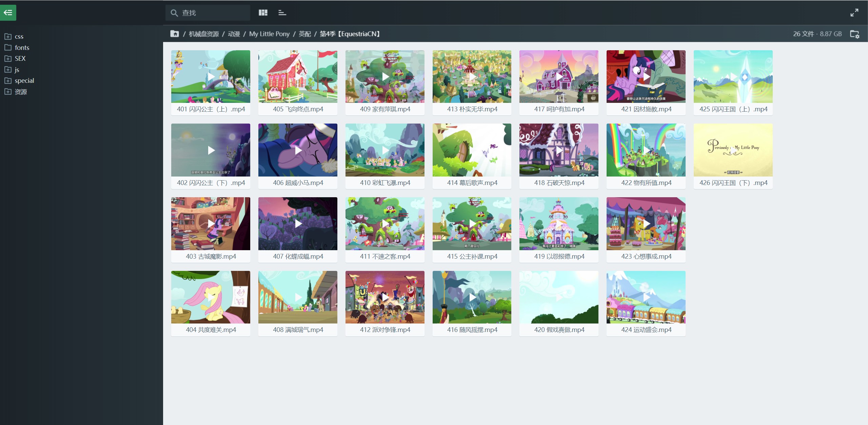Play video 408 满城瑞气.mp4
The width and height of the screenshot is (868, 425).
tap(298, 297)
